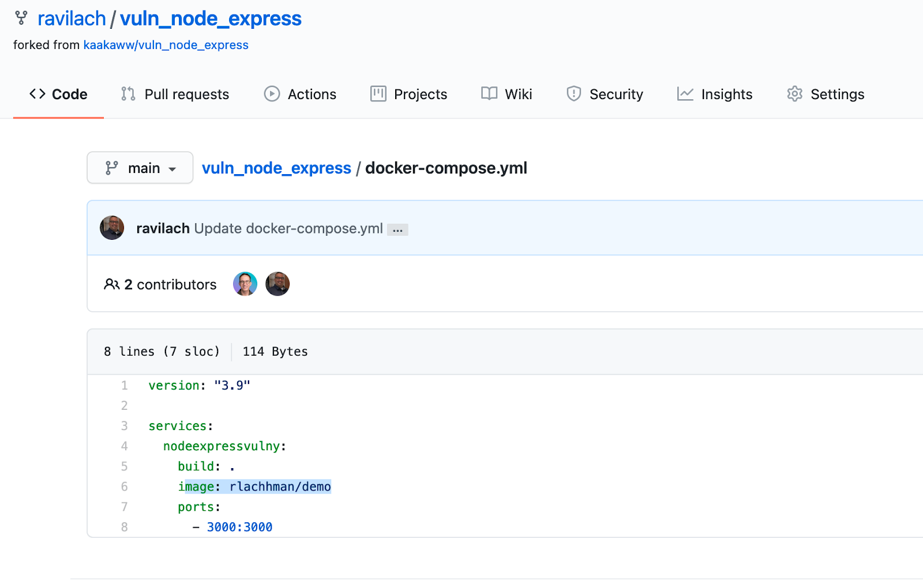Click the 114 Bytes file size text
Screen dimensions: 923x588
coord(275,352)
